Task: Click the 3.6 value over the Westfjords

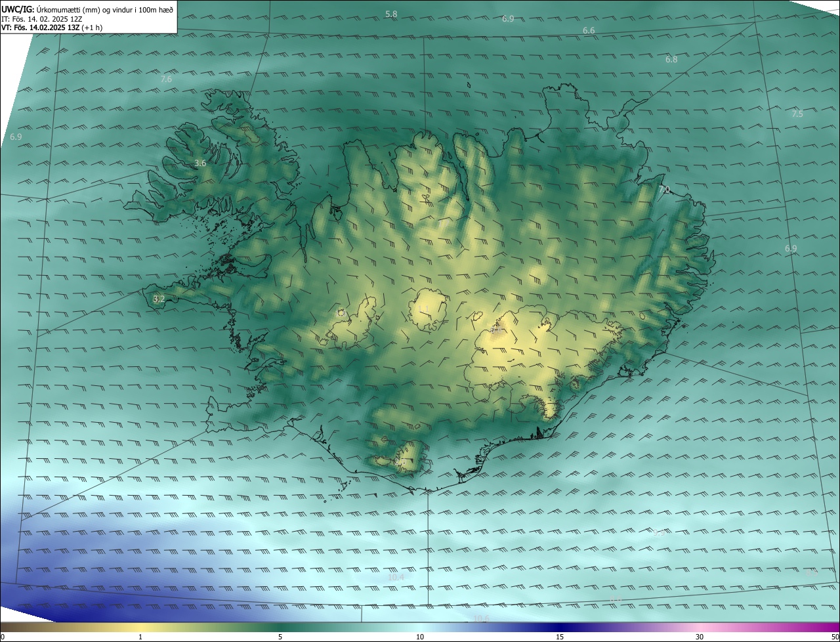Action: (201, 163)
